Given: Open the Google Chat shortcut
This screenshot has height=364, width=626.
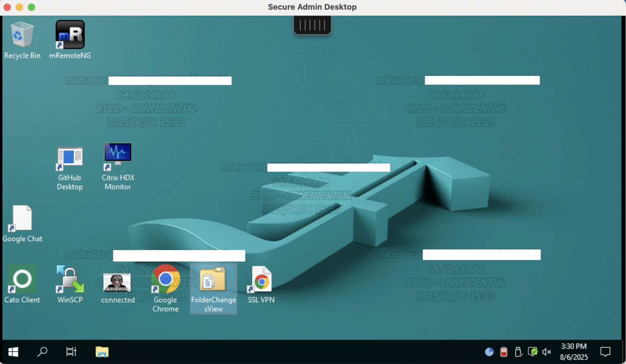Looking at the screenshot, I should (22, 217).
